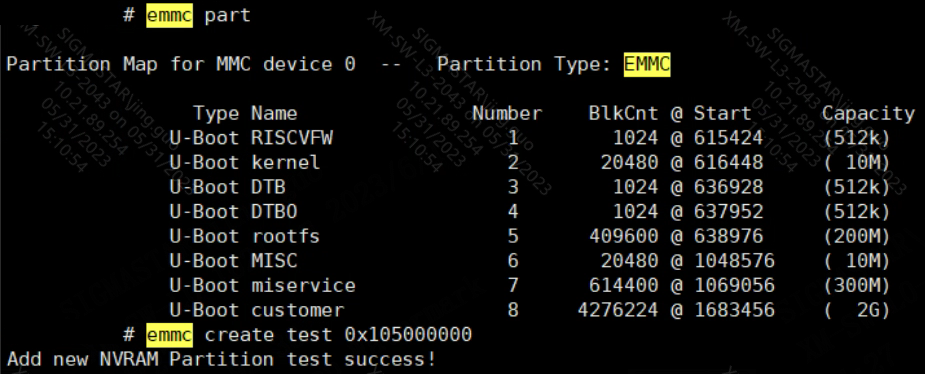Click 'Add new NVRAM Partition test success!' message
Screen dimensions: 925x374
coord(222,359)
